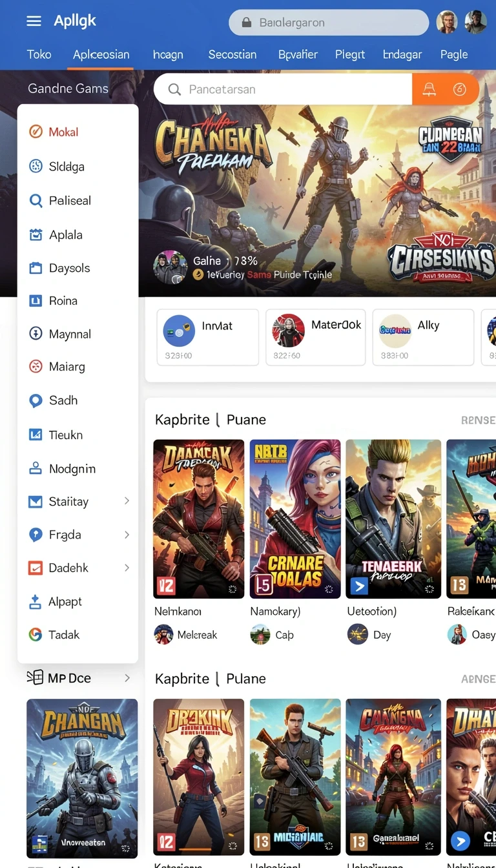Image resolution: width=496 pixels, height=868 pixels.
Task: Click the orange circular icon beside bell
Action: pyautogui.click(x=460, y=90)
